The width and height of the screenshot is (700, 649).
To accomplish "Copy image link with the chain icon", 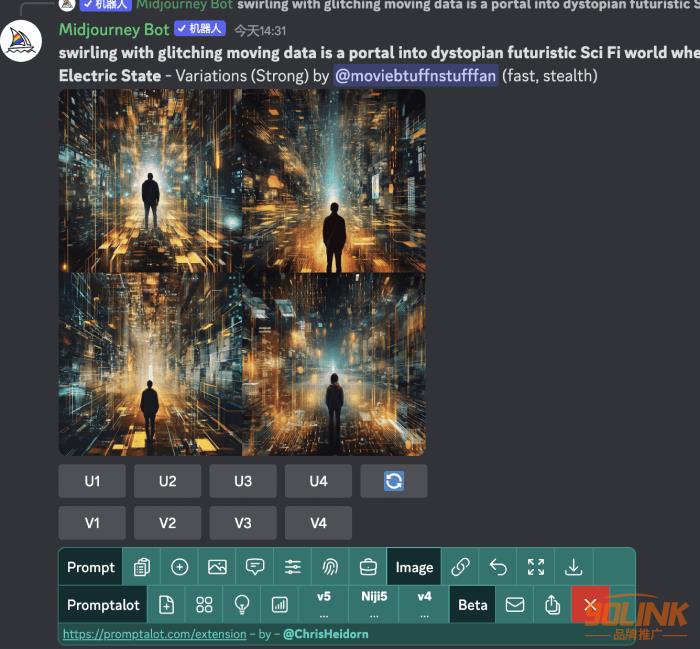I will pyautogui.click(x=460, y=567).
